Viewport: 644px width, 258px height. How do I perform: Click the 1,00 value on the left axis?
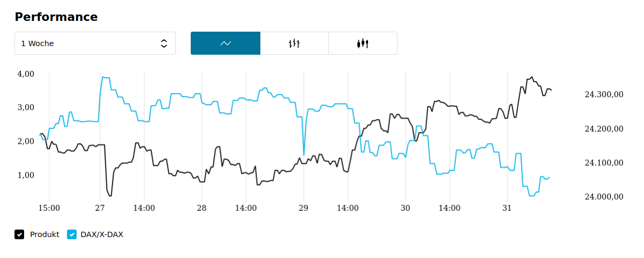click(26, 175)
